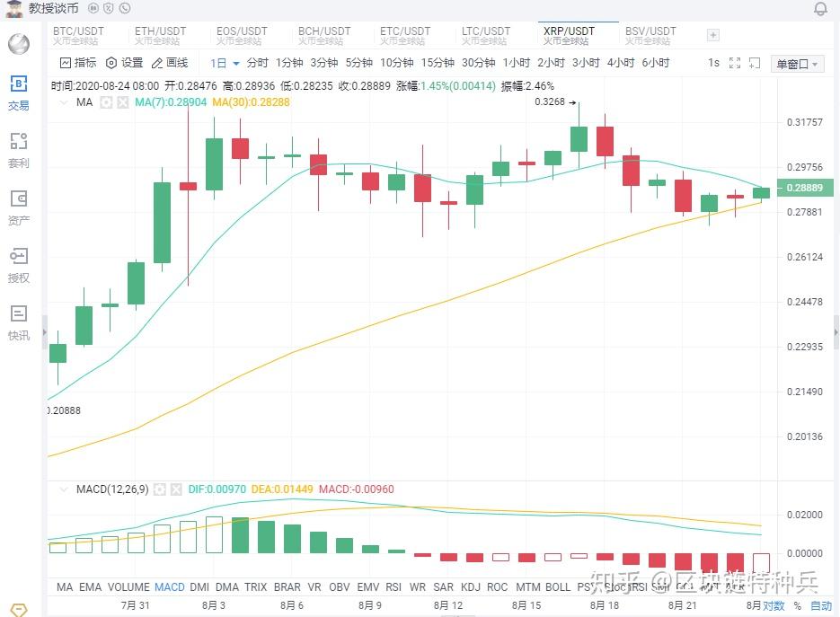Switch to the BTC/USDT tab
The height and width of the screenshot is (617, 840).
(x=78, y=35)
